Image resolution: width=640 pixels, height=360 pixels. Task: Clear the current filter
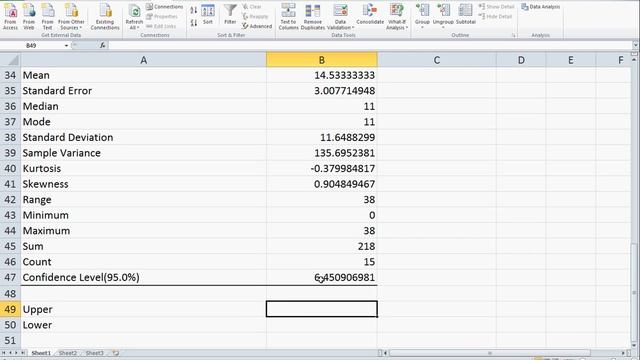pyautogui.click(x=252, y=7)
